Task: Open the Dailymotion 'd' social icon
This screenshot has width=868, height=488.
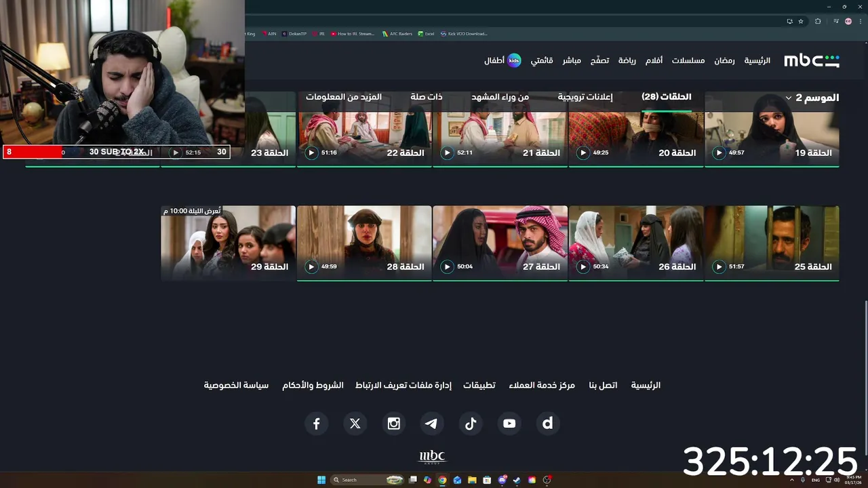Action: pyautogui.click(x=548, y=424)
